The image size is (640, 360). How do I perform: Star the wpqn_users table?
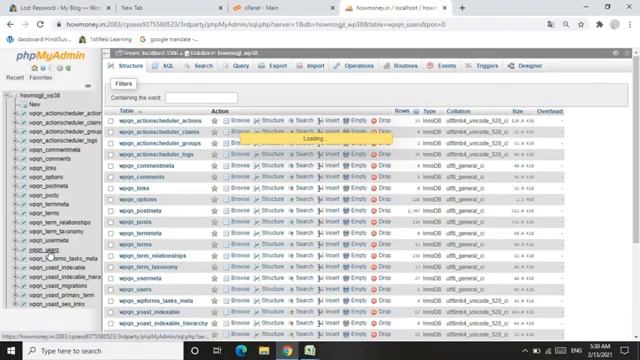click(214, 289)
